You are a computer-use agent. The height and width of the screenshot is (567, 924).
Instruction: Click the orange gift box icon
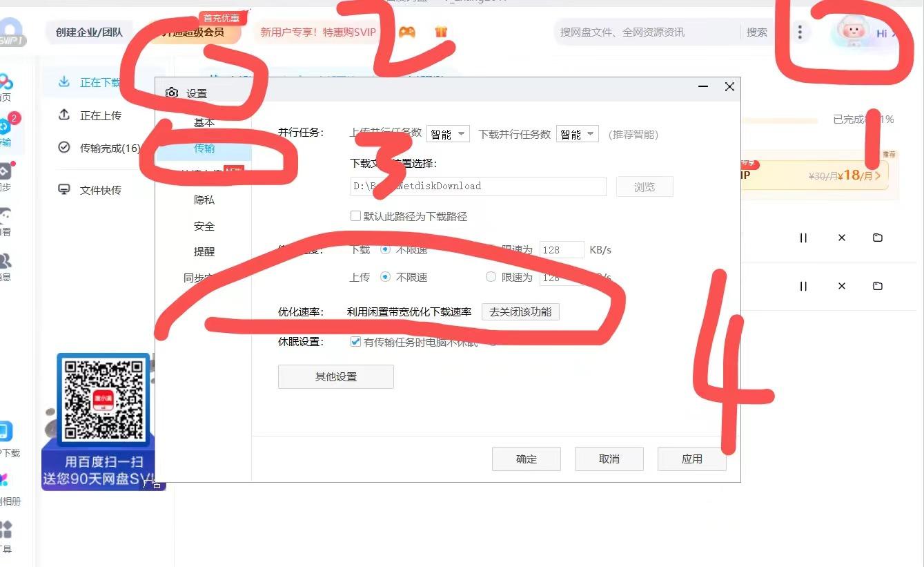441,32
